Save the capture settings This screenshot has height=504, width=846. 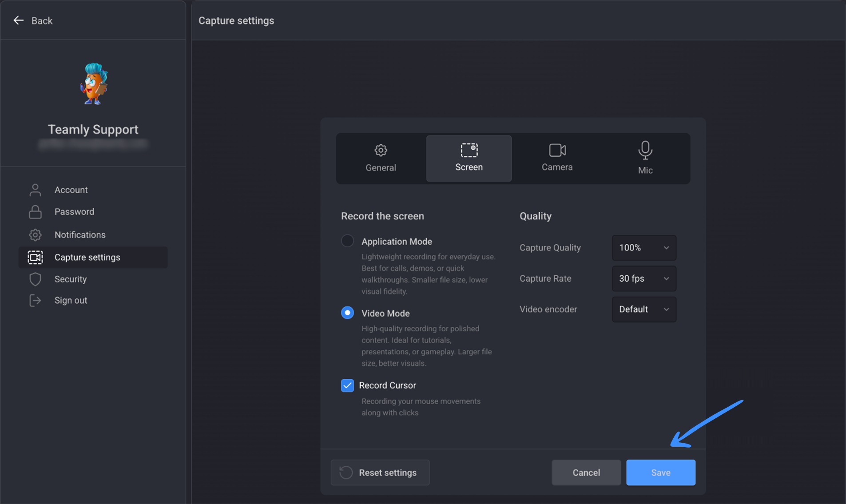(661, 472)
